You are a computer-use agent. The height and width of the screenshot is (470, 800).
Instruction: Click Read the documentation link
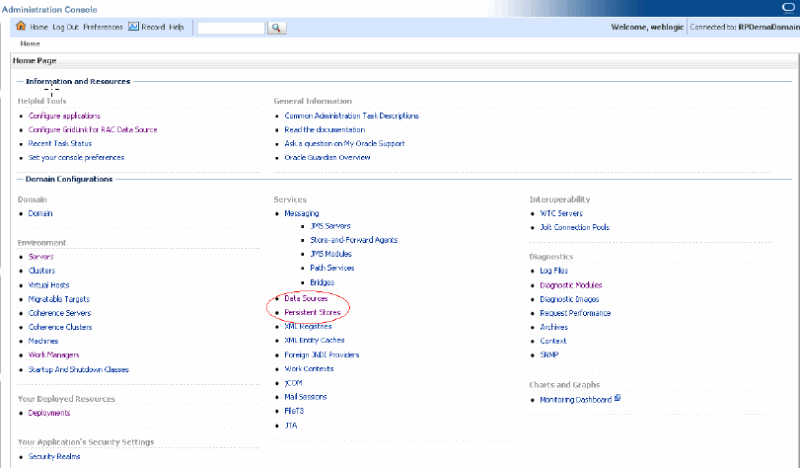tap(324, 130)
